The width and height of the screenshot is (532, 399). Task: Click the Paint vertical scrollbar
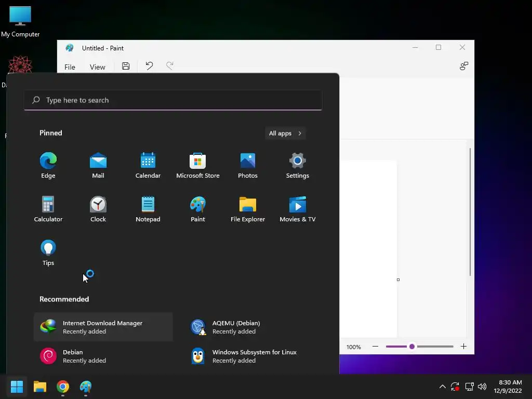pyautogui.click(x=470, y=212)
